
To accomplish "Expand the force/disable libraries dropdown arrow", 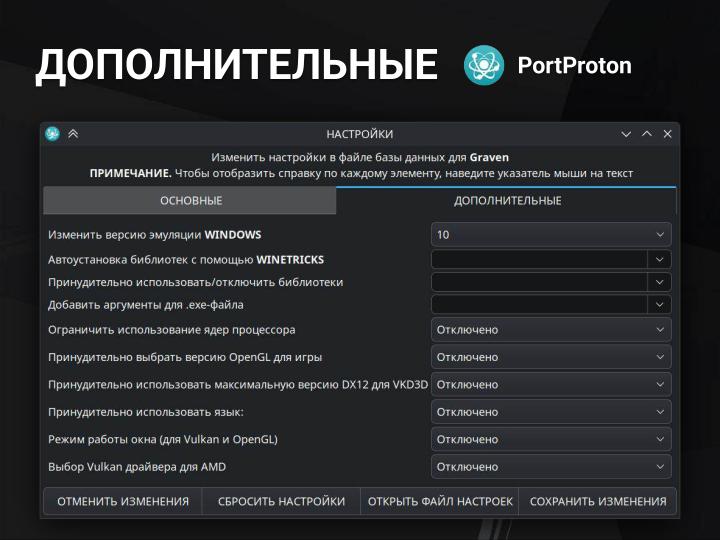I will click(659, 282).
